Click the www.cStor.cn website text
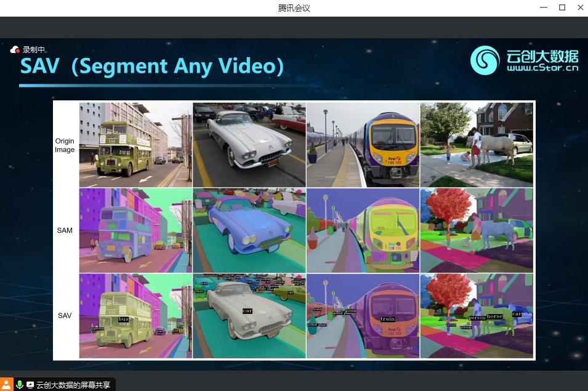This screenshot has height=391, width=588. coord(542,69)
